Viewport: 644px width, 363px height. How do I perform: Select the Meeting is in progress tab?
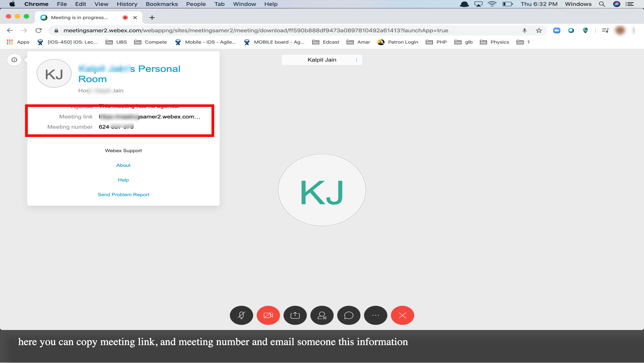click(79, 17)
